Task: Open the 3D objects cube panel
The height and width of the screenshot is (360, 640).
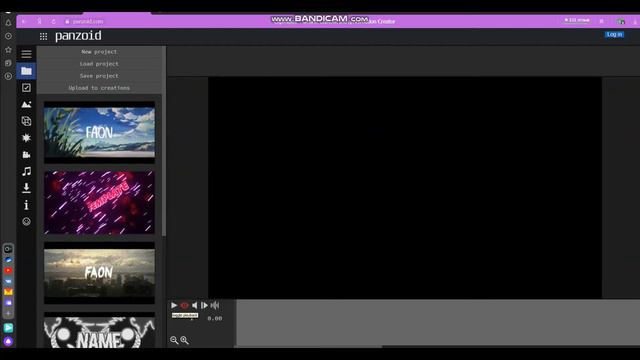Action: (26, 121)
